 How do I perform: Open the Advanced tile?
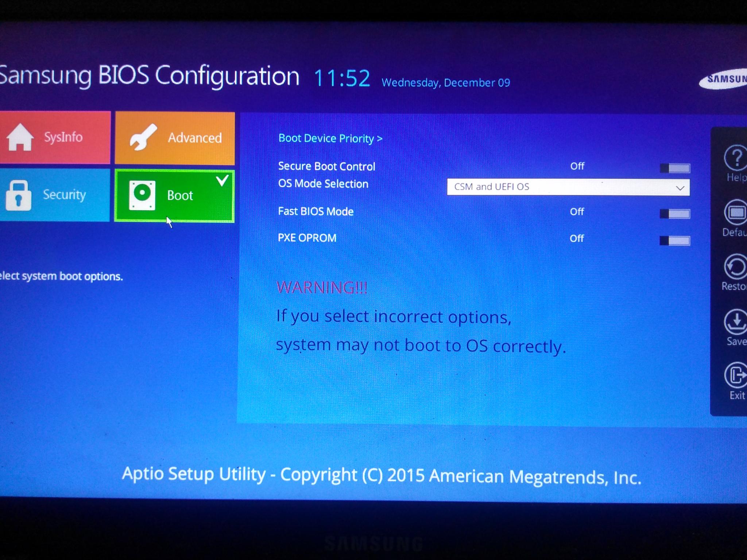(175, 138)
